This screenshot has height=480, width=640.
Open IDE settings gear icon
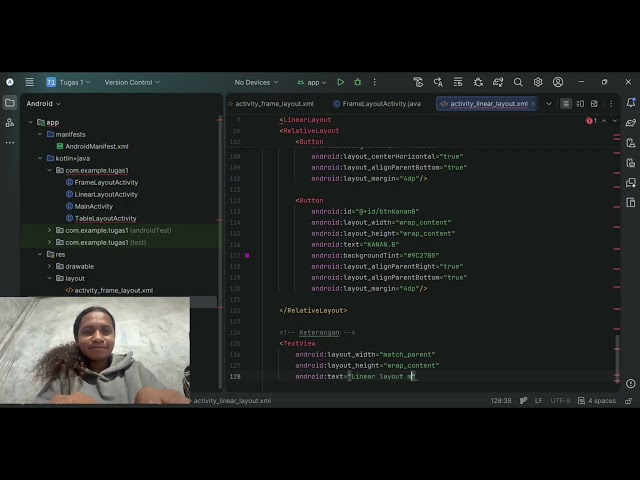point(538,82)
